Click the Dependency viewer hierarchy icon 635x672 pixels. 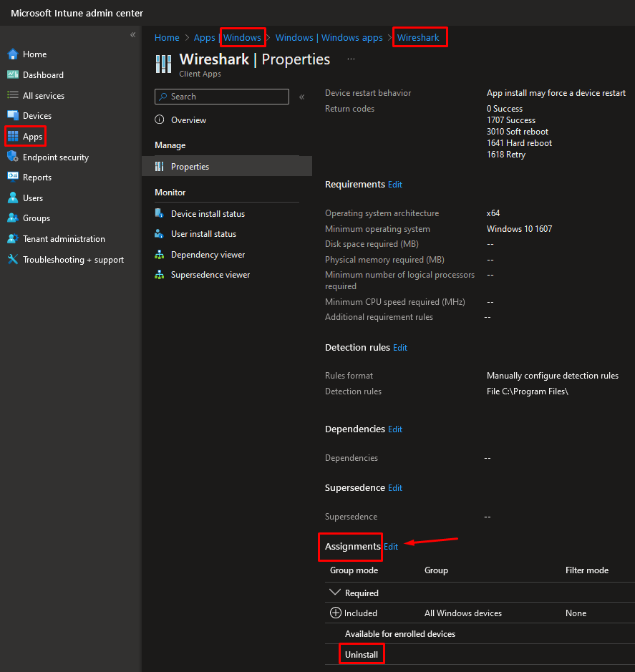(160, 254)
